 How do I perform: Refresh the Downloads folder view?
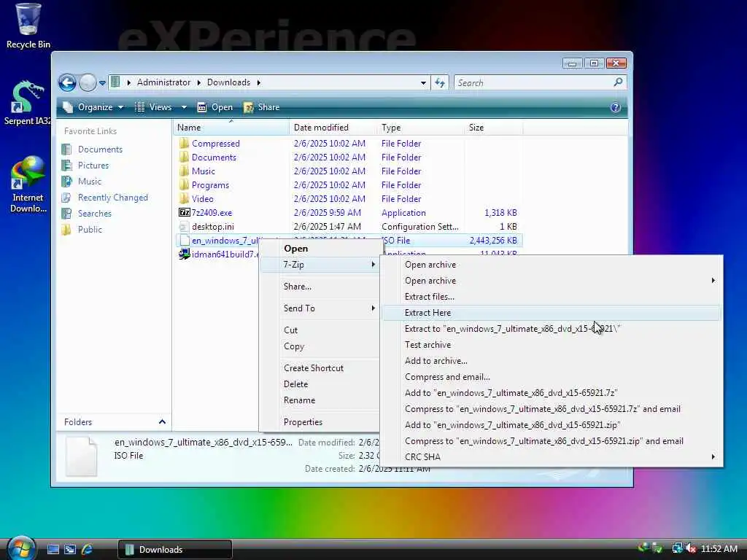pyautogui.click(x=440, y=83)
